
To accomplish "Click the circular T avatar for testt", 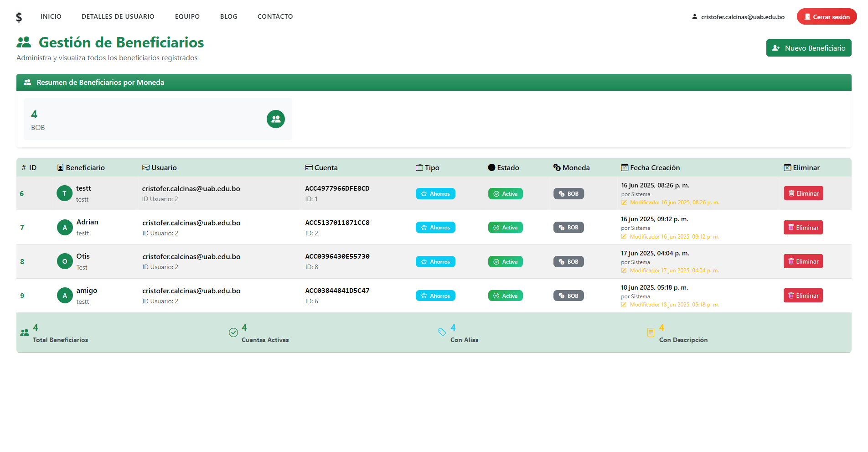I will pyautogui.click(x=65, y=193).
